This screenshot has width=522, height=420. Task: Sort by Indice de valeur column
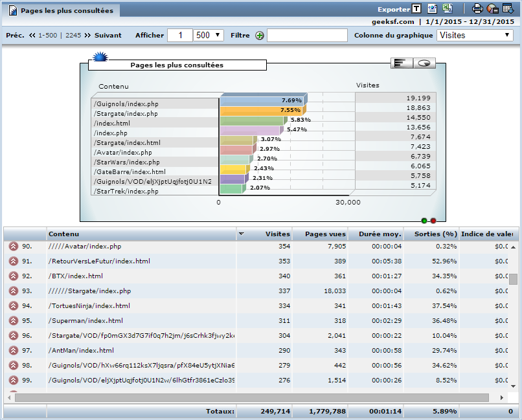click(x=487, y=234)
